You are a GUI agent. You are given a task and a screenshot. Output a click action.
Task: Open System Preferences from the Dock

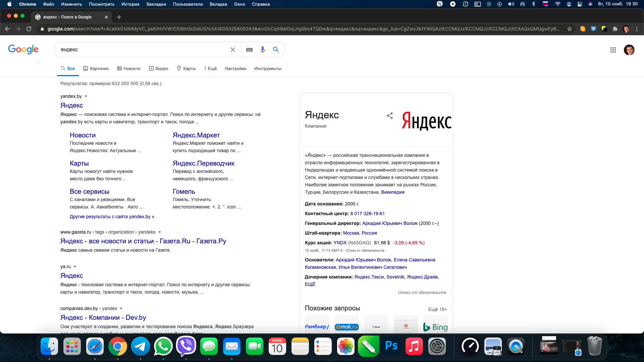point(437,346)
